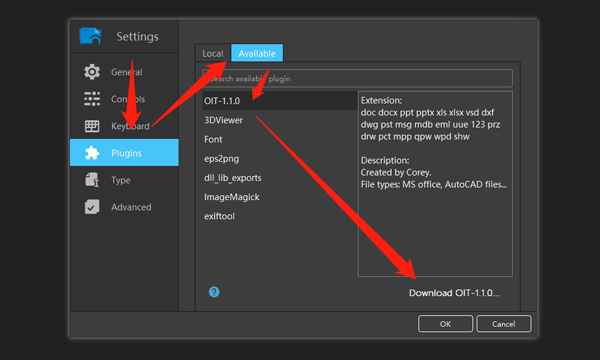600x360 pixels.
Task: Open the blue help question mark
Action: click(214, 292)
